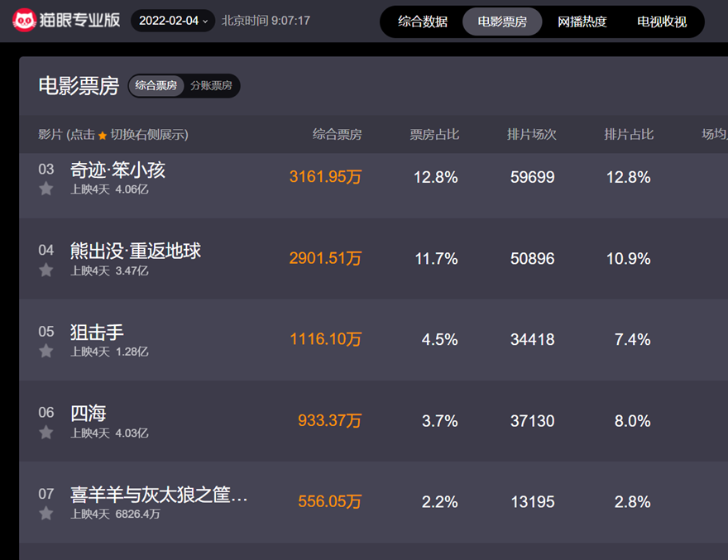Screen dimensions: 728x560
Task: Star the 喜羊羊与灰太狼 film row
Action: click(x=46, y=514)
